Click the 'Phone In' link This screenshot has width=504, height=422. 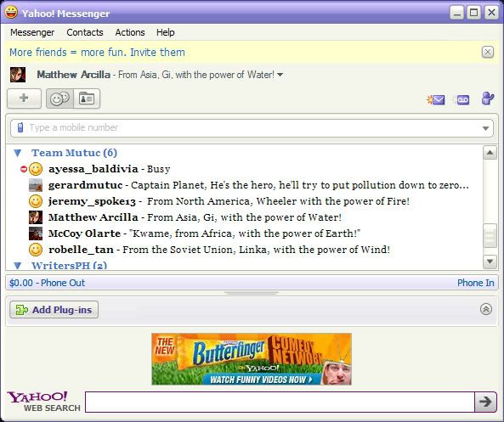tap(475, 283)
